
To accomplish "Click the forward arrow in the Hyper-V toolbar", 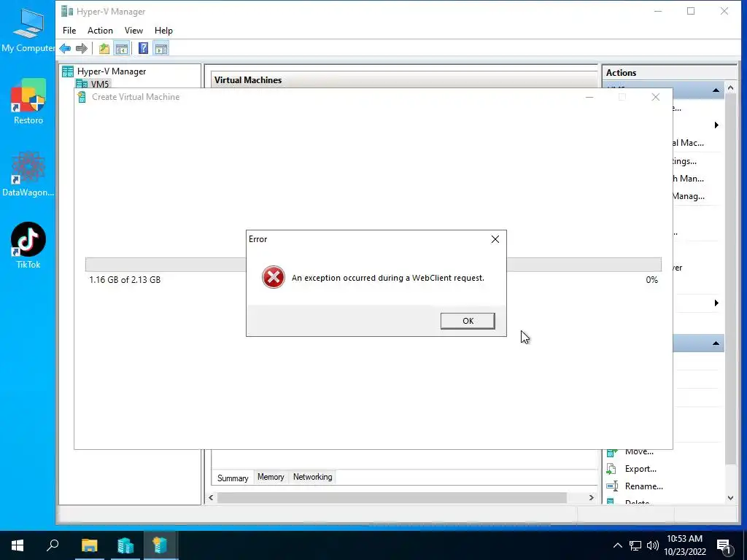I will pos(82,48).
